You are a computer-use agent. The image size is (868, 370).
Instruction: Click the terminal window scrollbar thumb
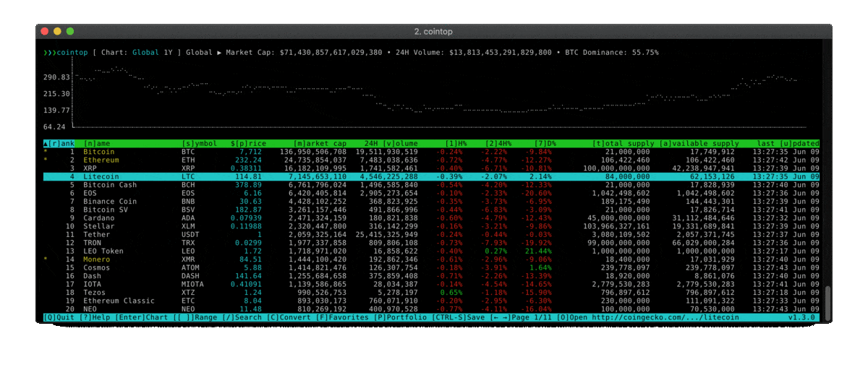[827, 302]
